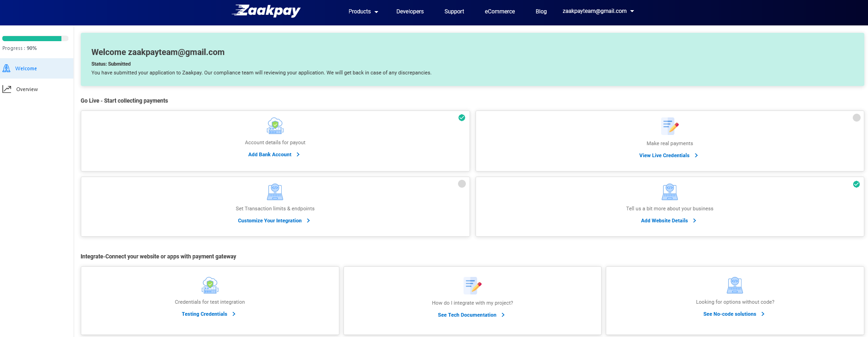Click arrow next to Testing Credentials

point(234,314)
